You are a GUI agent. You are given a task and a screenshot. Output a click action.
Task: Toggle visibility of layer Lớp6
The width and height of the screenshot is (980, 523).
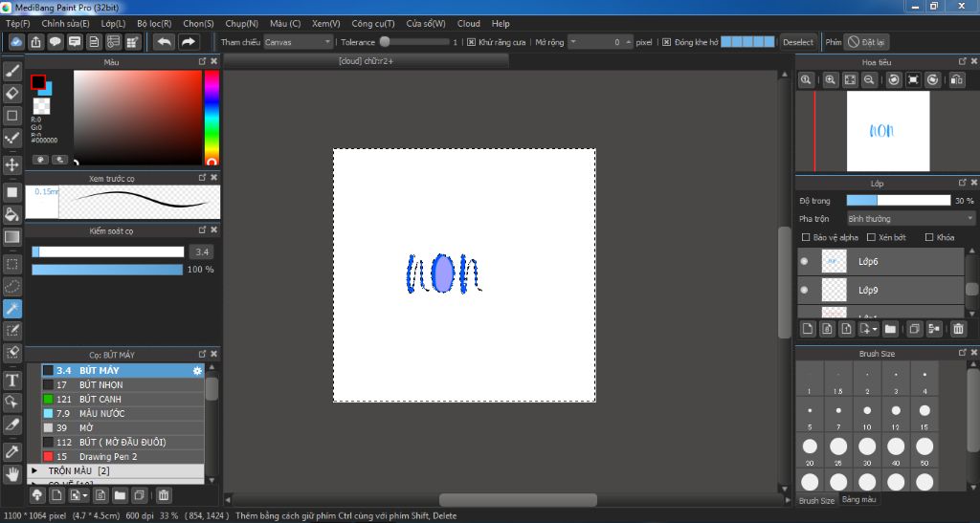pos(804,262)
